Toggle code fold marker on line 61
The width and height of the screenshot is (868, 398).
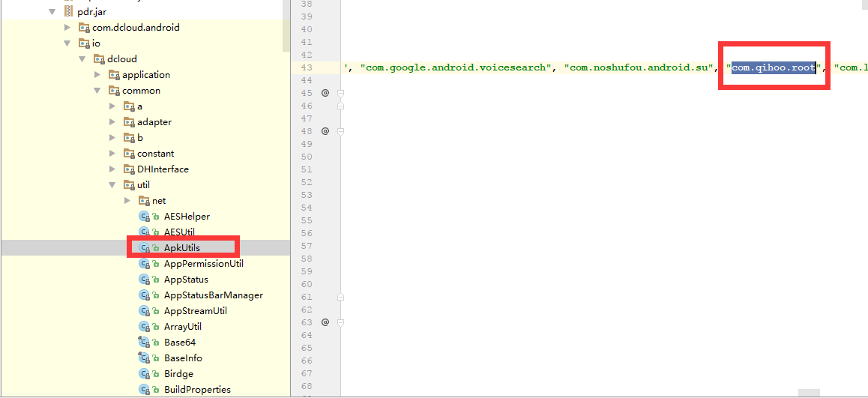(x=341, y=297)
